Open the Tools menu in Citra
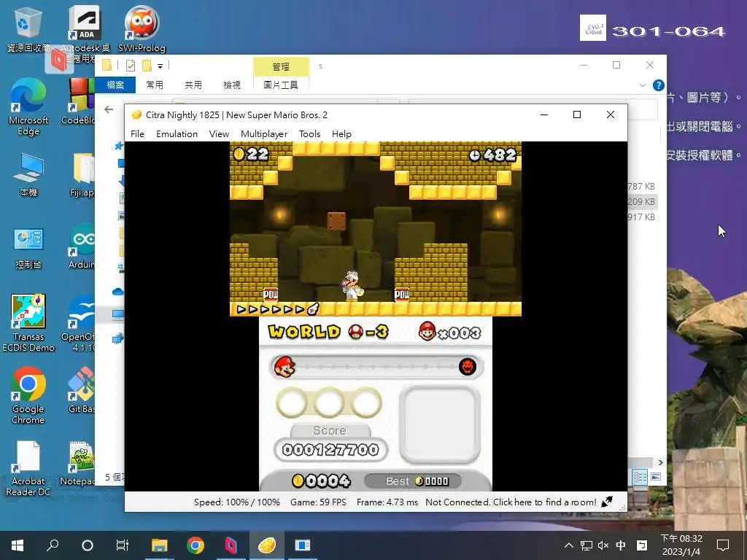Viewport: 747px width, 560px height. click(309, 134)
